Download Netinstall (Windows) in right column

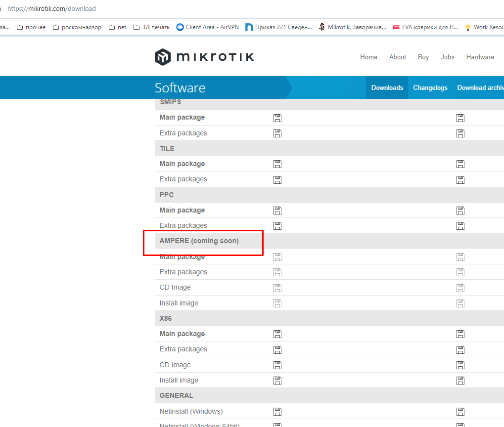pyautogui.click(x=460, y=412)
